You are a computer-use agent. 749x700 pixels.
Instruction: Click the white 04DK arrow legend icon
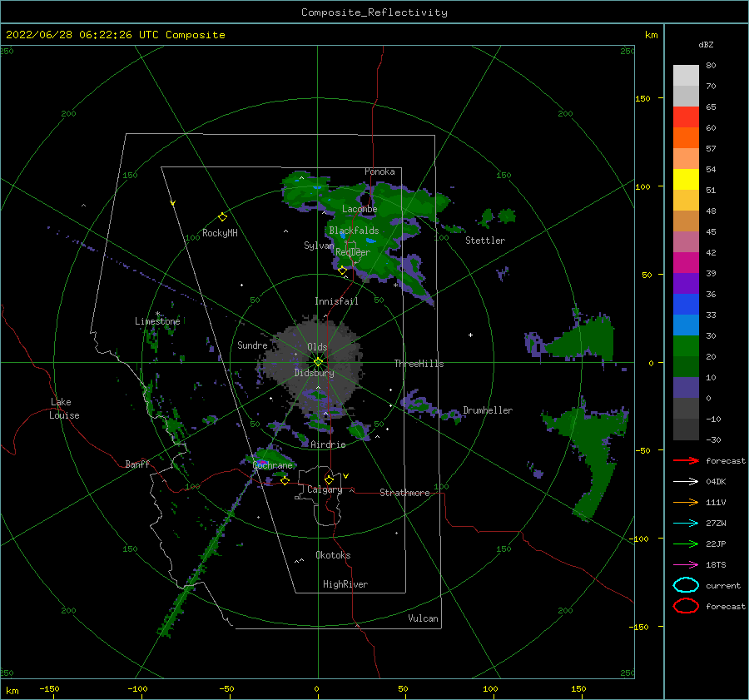tap(686, 482)
